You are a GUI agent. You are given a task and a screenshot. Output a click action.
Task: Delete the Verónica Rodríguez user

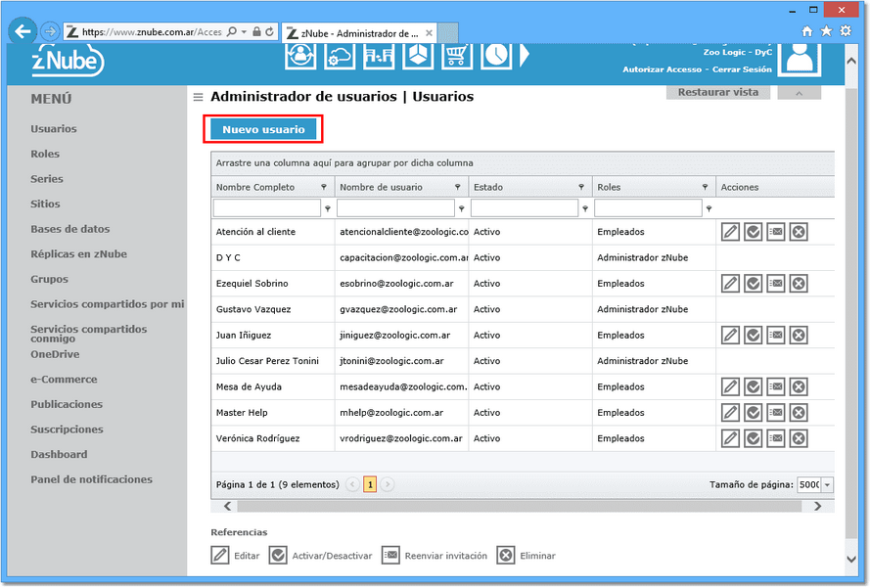point(799,438)
